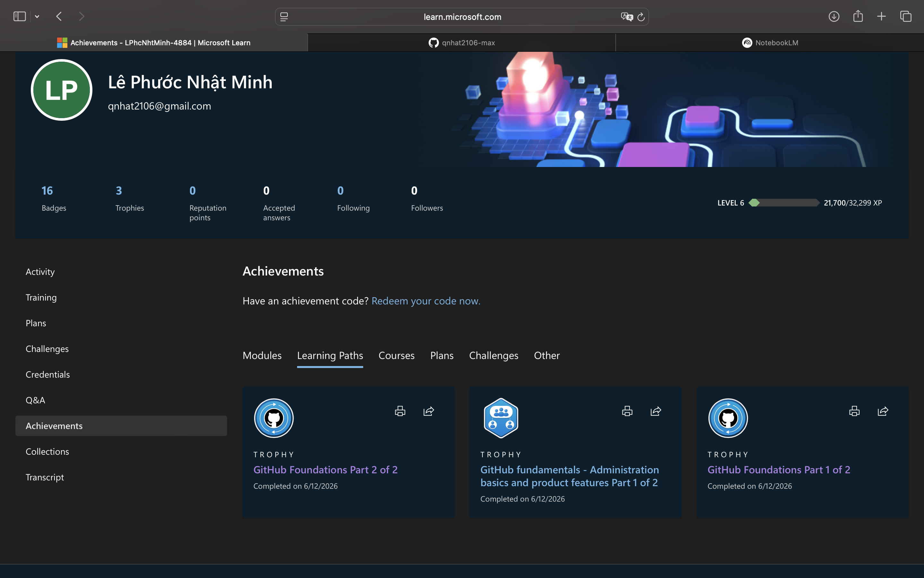Select the Learning Paths achievements tab

pos(330,355)
